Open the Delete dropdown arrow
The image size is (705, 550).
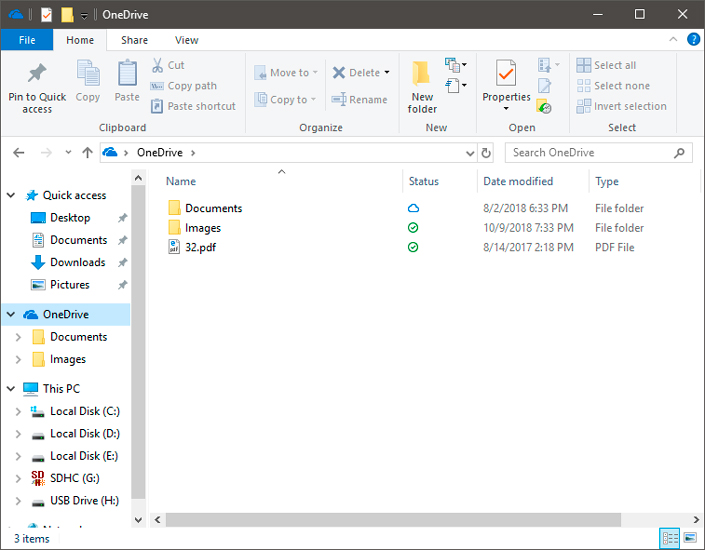click(387, 72)
